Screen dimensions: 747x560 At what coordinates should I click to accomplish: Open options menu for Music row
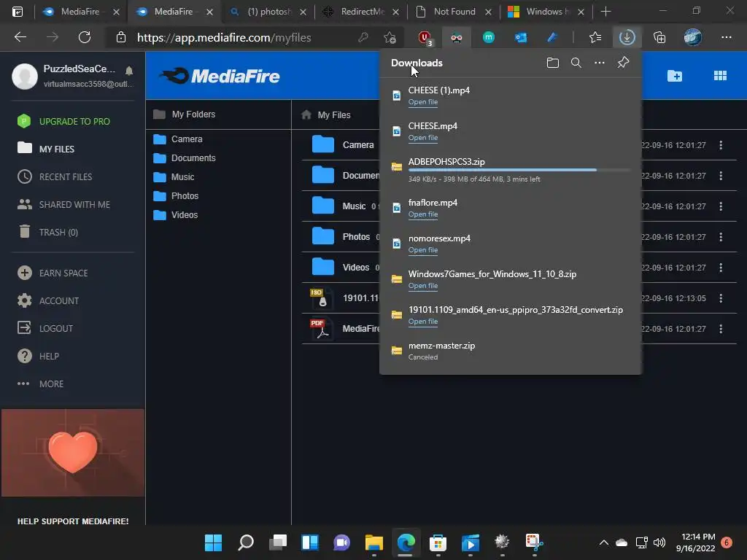[x=721, y=206]
